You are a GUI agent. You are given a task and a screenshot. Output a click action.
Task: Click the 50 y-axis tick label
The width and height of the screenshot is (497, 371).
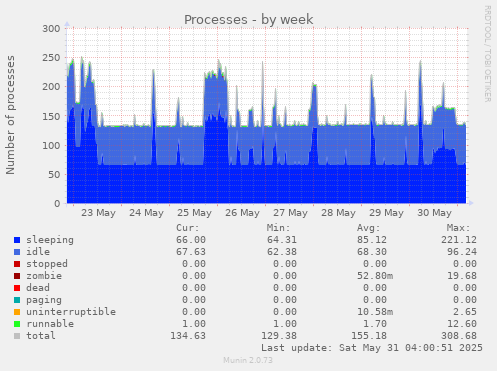pos(54,174)
